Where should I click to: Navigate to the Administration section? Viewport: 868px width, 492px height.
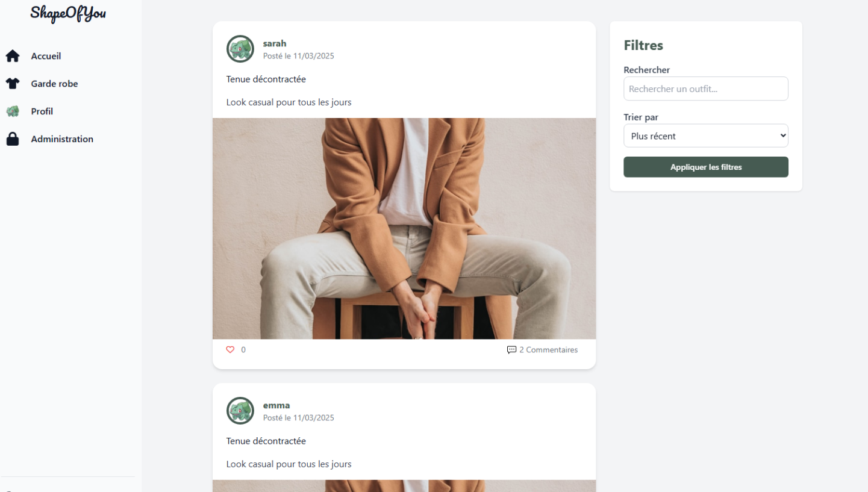pyautogui.click(x=62, y=139)
